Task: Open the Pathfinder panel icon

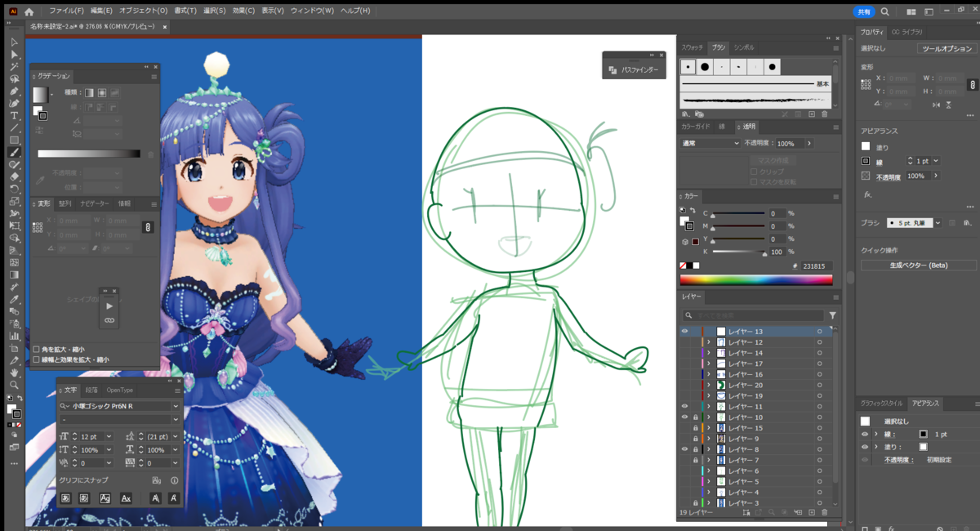Action: tap(612, 70)
